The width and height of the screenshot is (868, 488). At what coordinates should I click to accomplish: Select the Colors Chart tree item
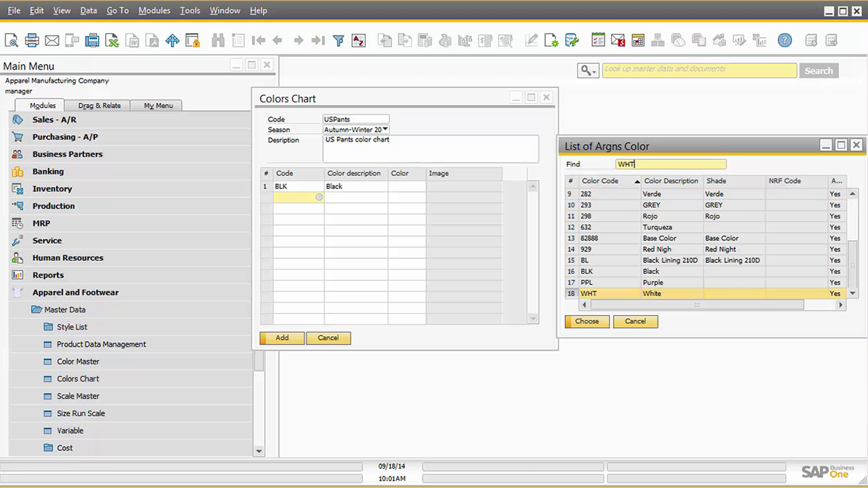[x=77, y=379]
